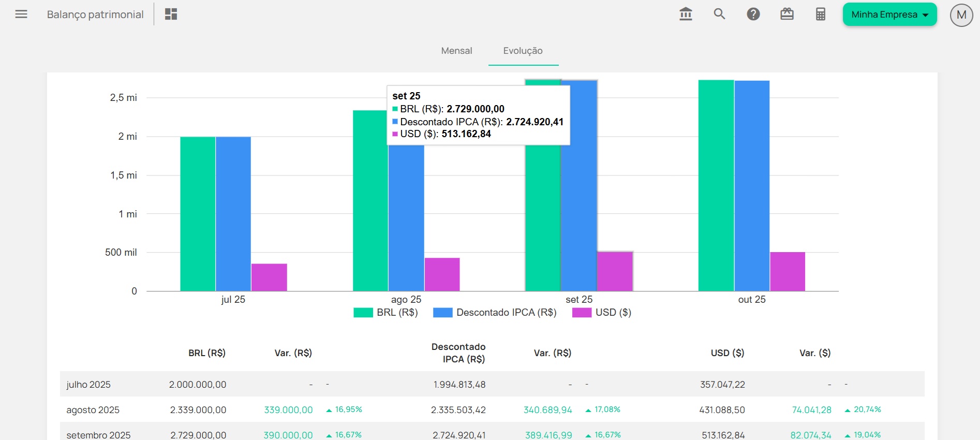The width and height of the screenshot is (980, 440).
Task: Open the calculator icon
Action: click(821, 14)
